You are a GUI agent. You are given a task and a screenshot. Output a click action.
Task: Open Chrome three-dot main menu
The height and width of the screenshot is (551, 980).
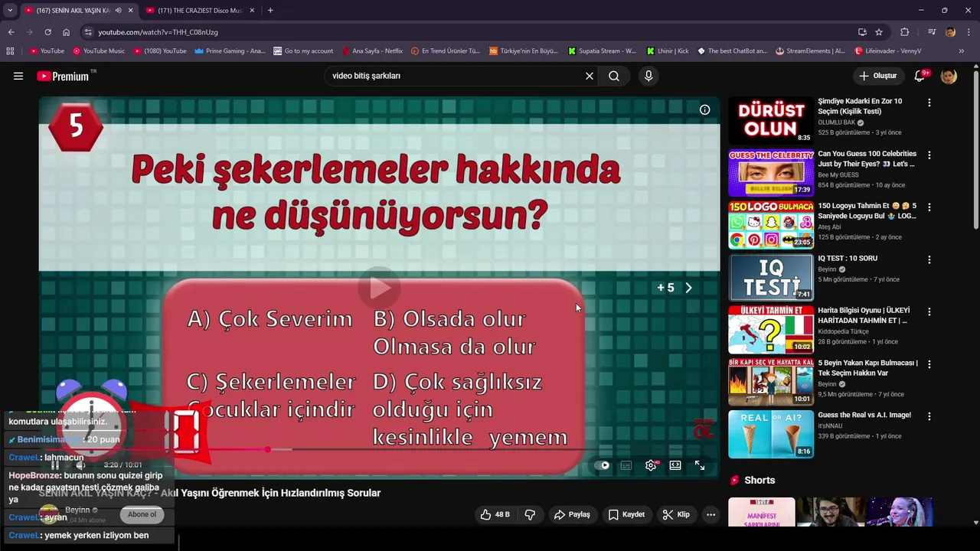point(969,32)
